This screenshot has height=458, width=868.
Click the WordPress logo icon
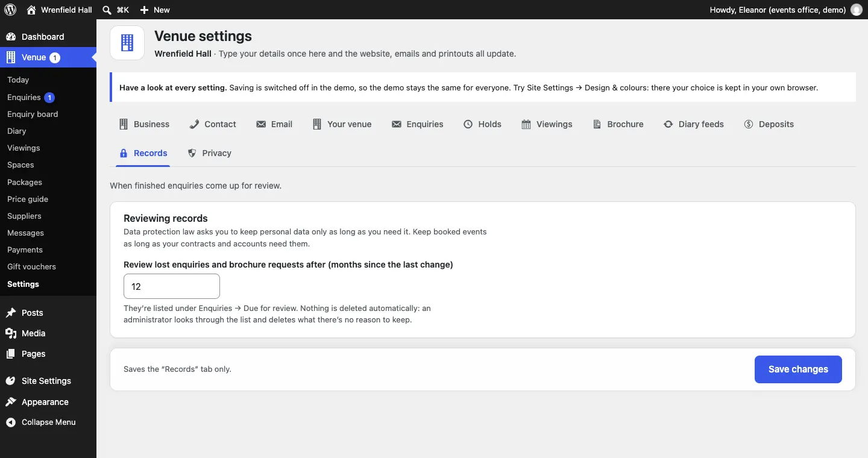pyautogui.click(x=10, y=10)
